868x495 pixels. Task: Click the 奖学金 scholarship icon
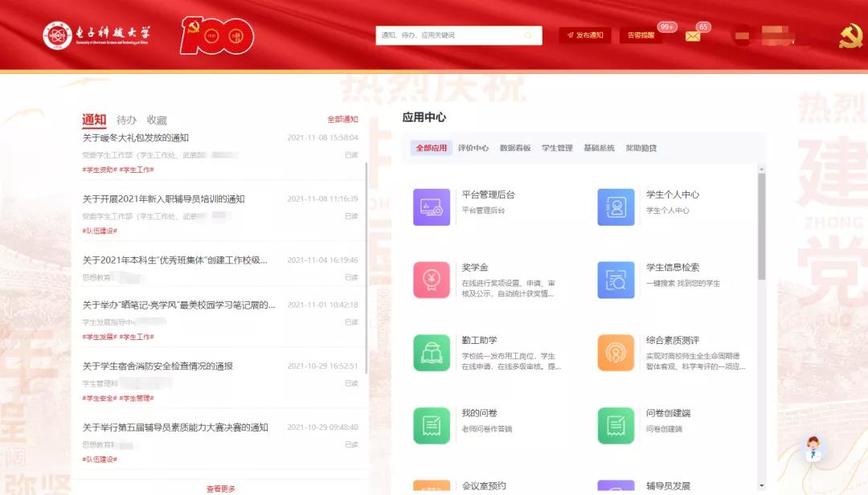point(432,280)
